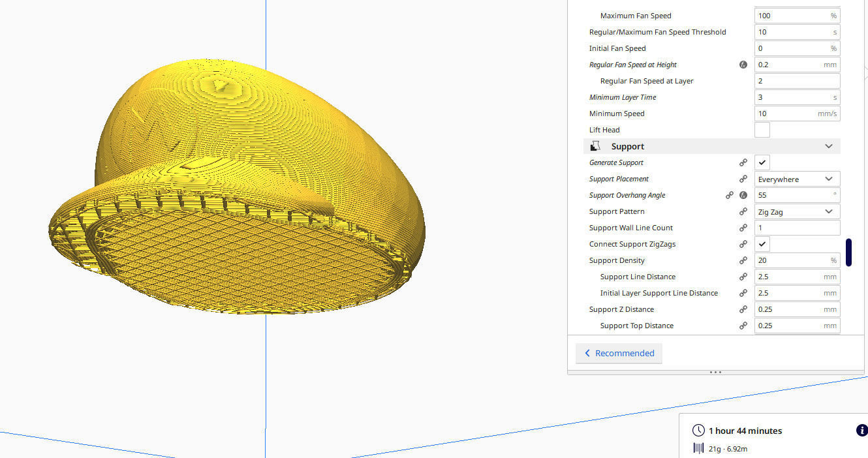Click the Support category icon

coord(595,146)
